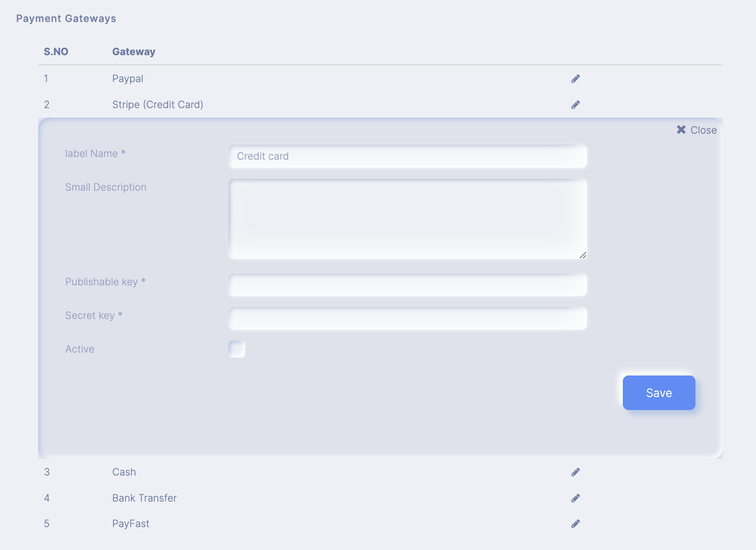Viewport: 756px width, 550px height.
Task: Click the Payment Gateways heading
Action: (x=66, y=18)
